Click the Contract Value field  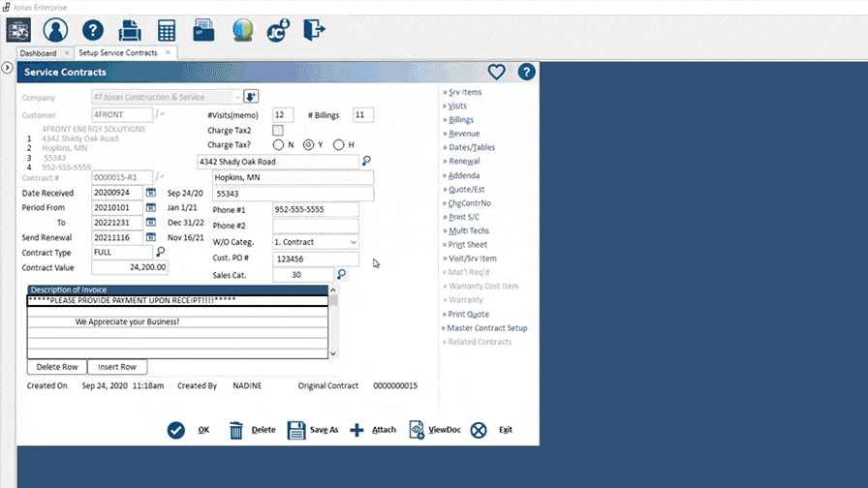click(130, 267)
